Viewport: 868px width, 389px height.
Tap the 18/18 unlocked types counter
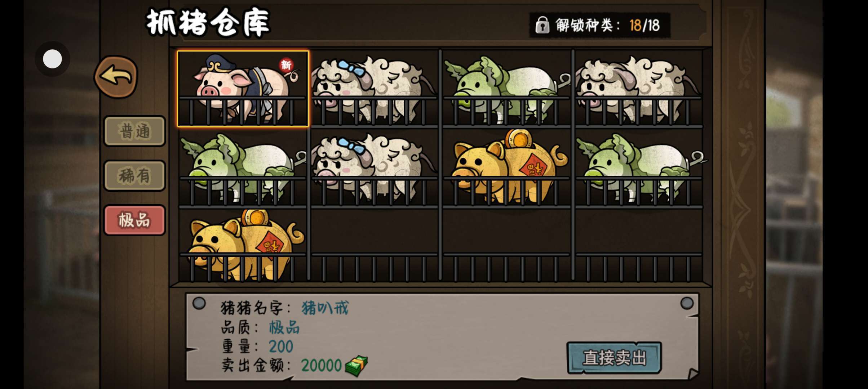point(645,25)
